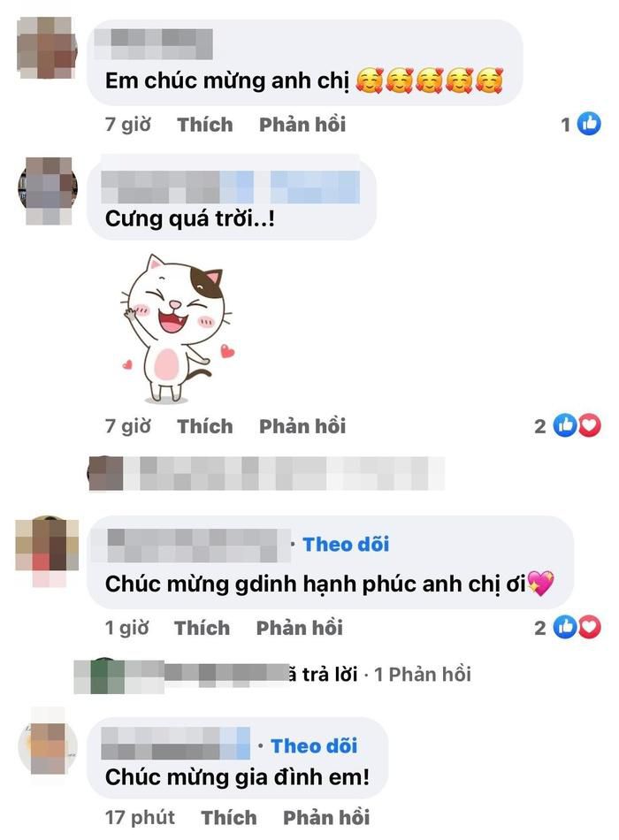The width and height of the screenshot is (619, 840).
Task: Click the heart reaction on "Chúc mừng gdinh" comment
Action: click(x=590, y=627)
